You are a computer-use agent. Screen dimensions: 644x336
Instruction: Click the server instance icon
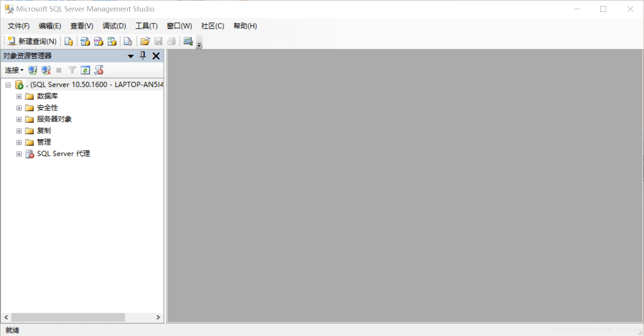pyautogui.click(x=19, y=85)
